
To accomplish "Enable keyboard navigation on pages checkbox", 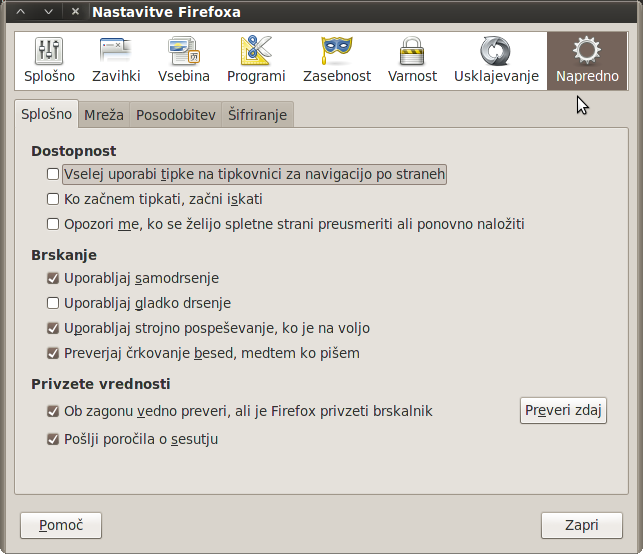I will point(53,174).
